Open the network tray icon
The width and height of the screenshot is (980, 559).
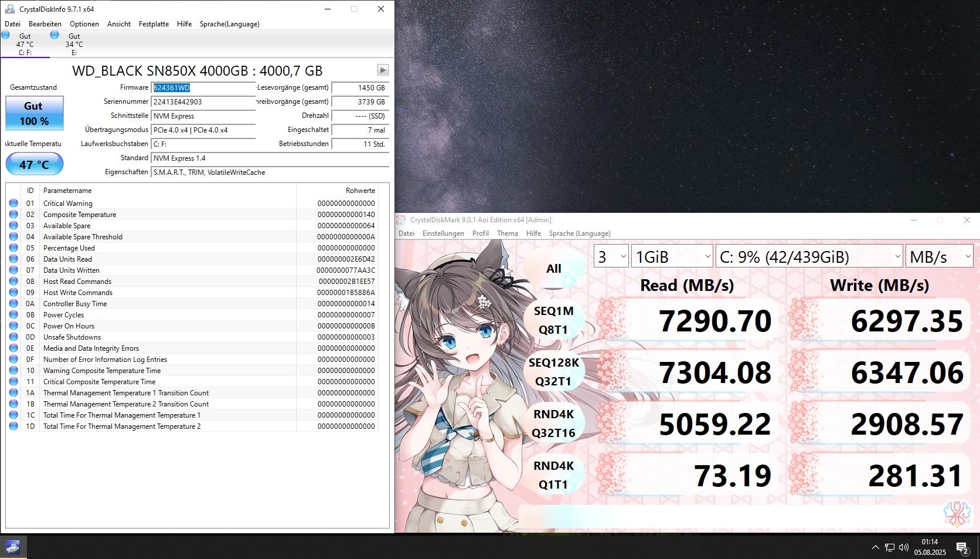[890, 547]
